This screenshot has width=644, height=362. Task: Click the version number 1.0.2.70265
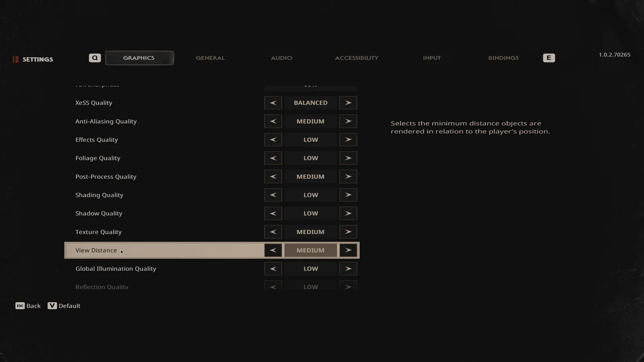point(615,55)
